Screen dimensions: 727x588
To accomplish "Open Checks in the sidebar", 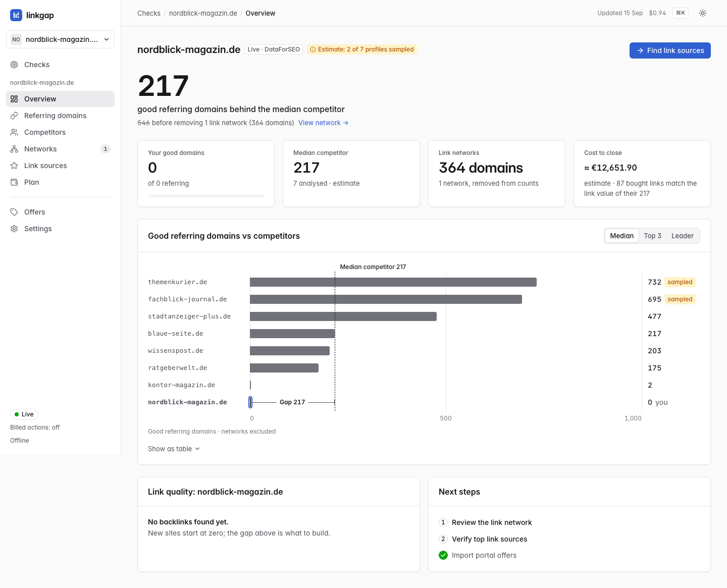I will click(60, 65).
